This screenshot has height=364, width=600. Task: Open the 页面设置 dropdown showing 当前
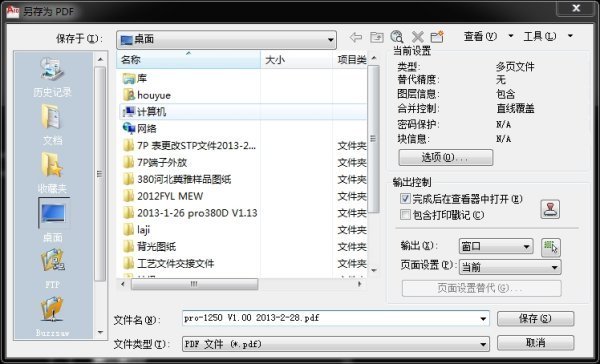pyautogui.click(x=510, y=267)
